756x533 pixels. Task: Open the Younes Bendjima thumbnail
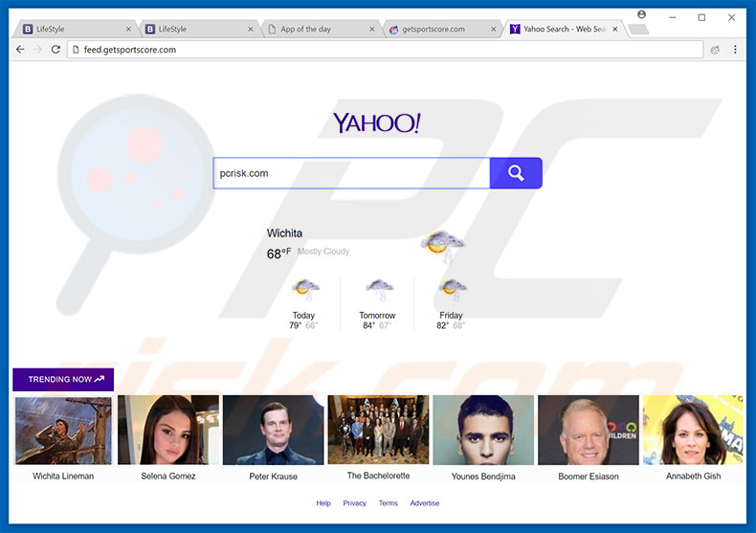[483, 431]
